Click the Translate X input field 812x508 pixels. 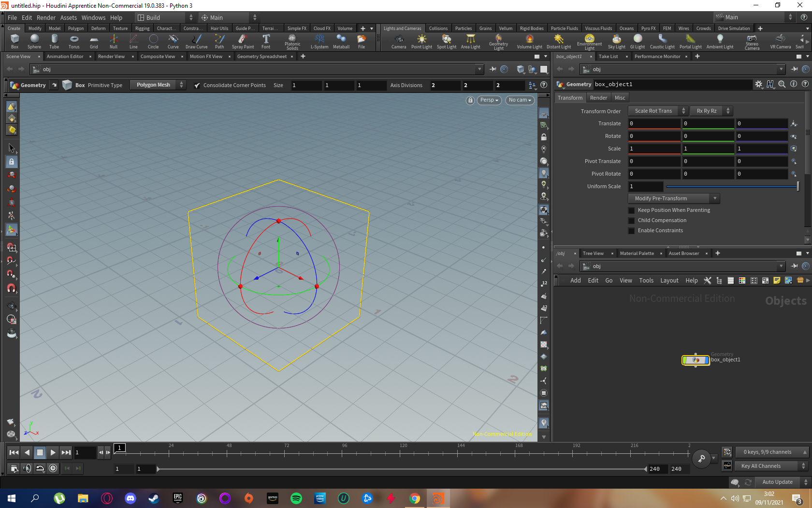click(x=654, y=124)
